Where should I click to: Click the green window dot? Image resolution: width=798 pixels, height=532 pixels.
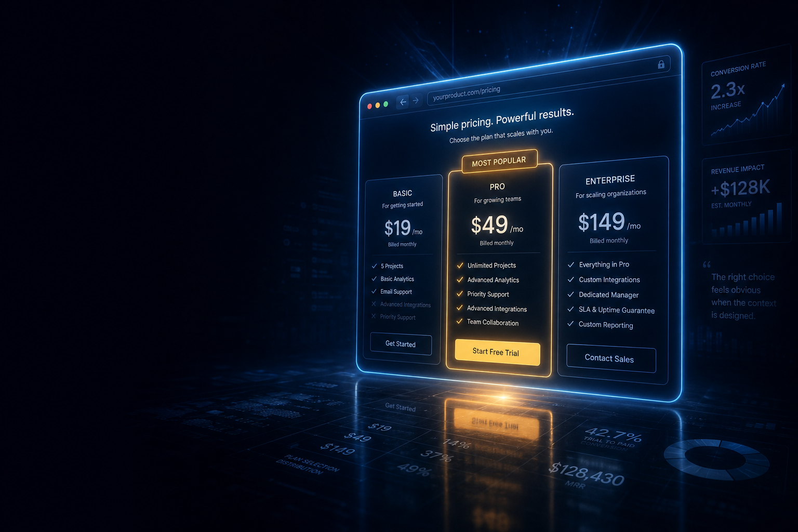(385, 104)
